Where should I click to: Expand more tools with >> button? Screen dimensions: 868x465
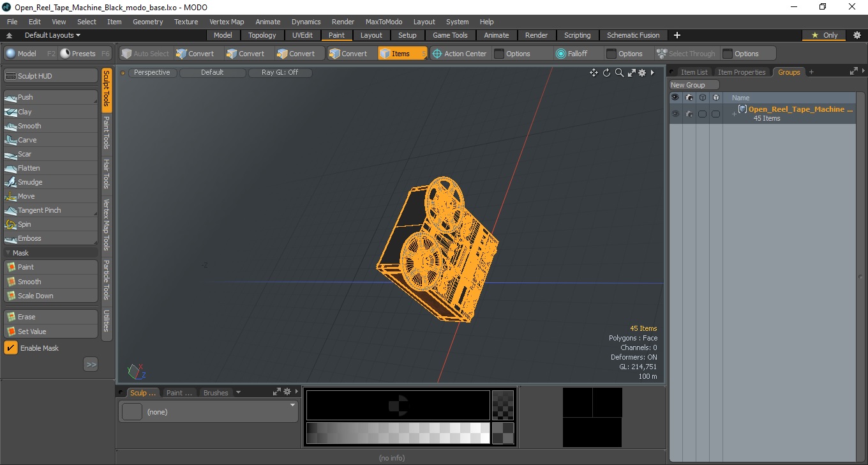pos(91,365)
